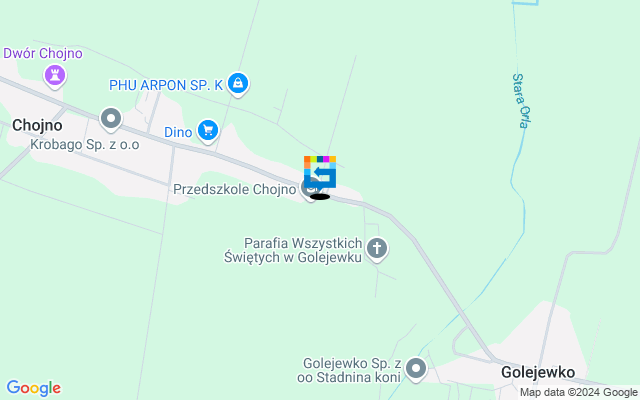This screenshot has width=640, height=400.
Task: Click the Parafia Wszystkich Świętych w Golejewku label
Action: (293, 250)
